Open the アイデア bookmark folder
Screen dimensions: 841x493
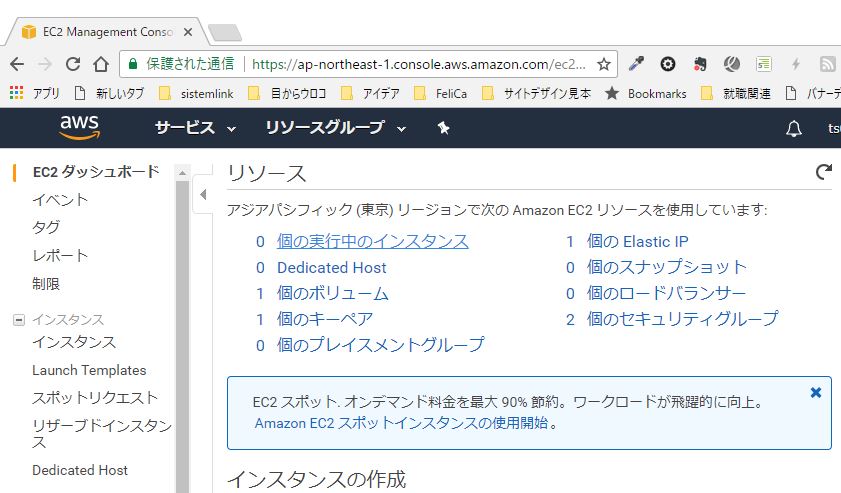pos(371,93)
